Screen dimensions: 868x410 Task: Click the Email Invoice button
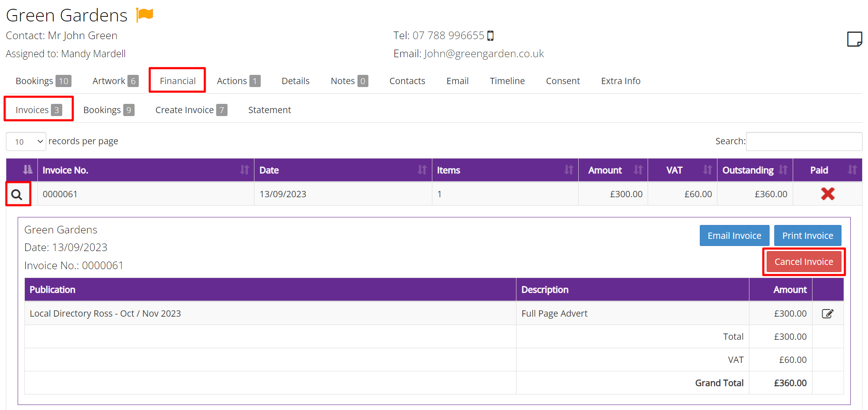click(734, 235)
